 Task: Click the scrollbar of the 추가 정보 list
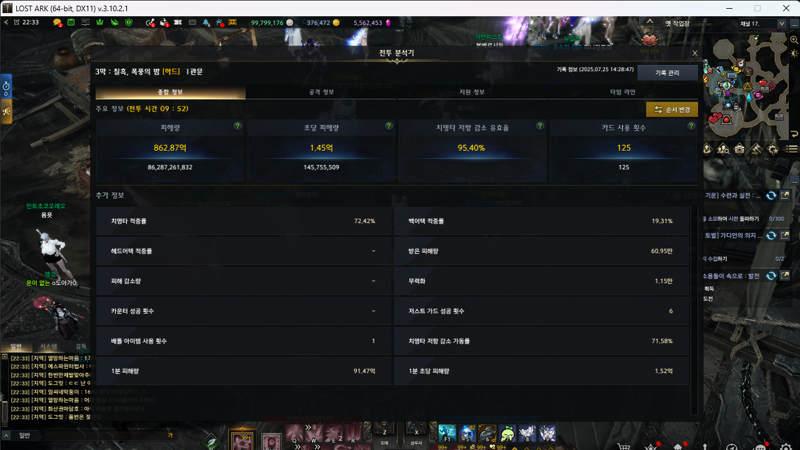[693, 310]
